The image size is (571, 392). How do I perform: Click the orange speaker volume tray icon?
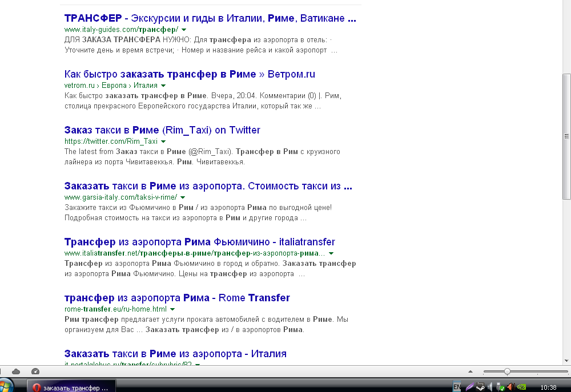511,387
